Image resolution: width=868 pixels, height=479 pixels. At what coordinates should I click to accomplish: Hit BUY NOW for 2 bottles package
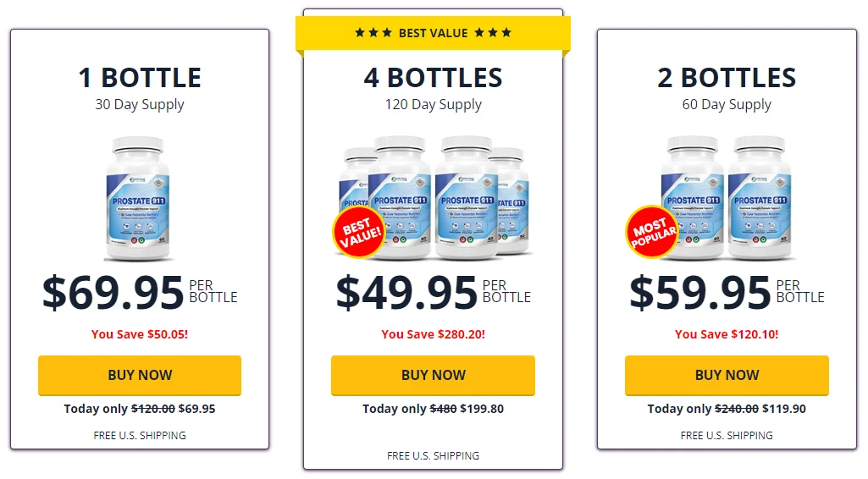click(727, 375)
